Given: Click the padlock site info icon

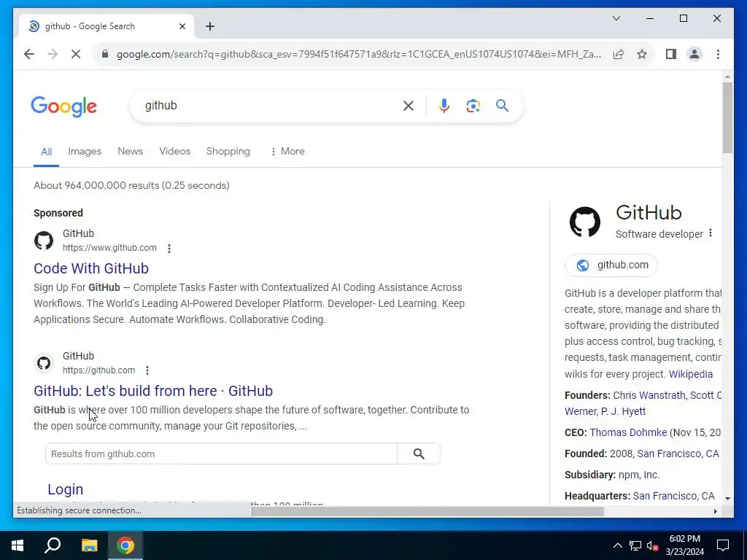Looking at the screenshot, I should [105, 54].
